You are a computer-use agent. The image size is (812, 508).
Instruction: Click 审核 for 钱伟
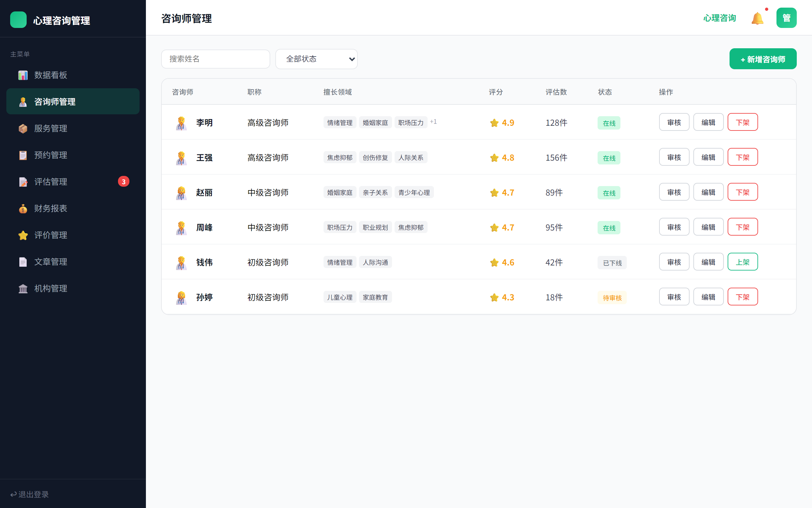click(x=674, y=262)
